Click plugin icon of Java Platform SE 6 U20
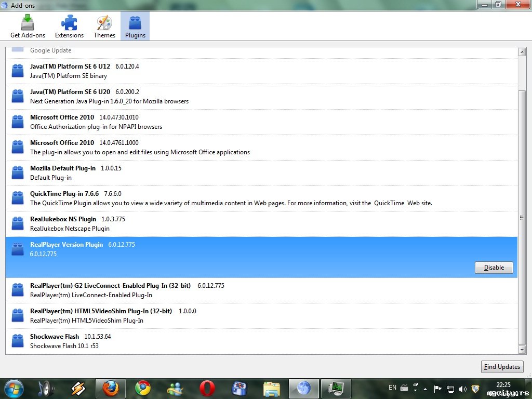 pos(18,96)
